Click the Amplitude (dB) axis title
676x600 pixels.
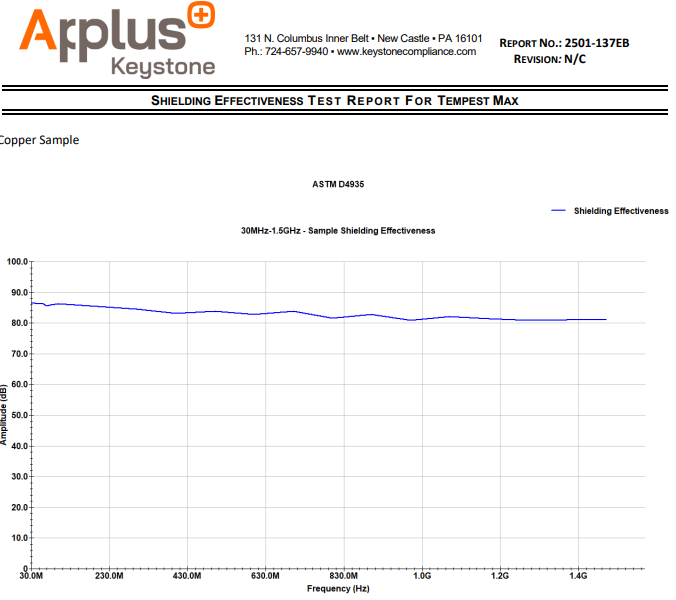click(x=5, y=415)
